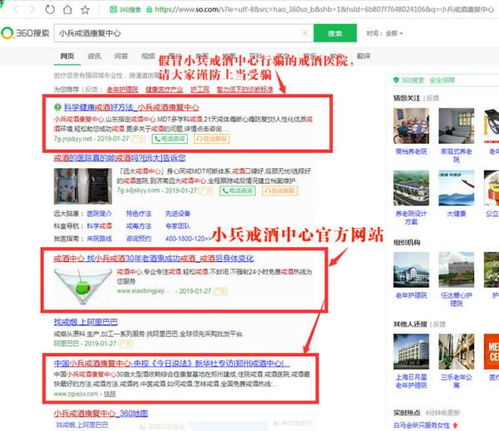Click recommended term 护工网
Image resolution: width=499 pixels, height=431 pixels.
coord(200,89)
